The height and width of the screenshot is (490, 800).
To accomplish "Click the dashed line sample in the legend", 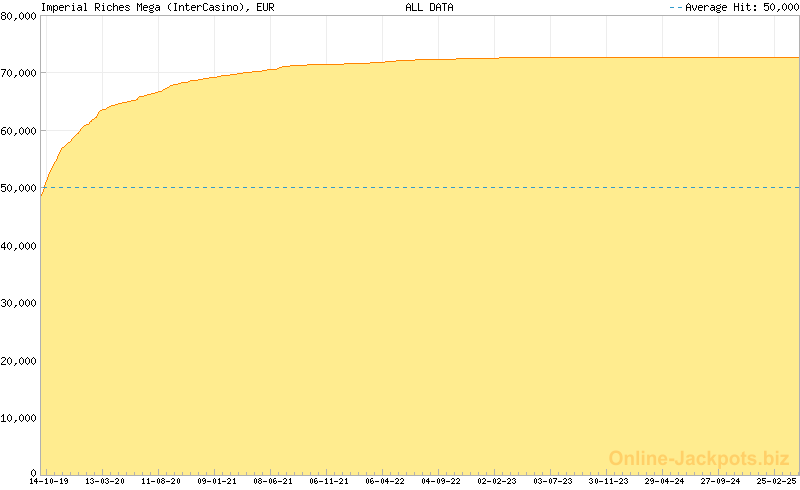I will click(675, 7).
